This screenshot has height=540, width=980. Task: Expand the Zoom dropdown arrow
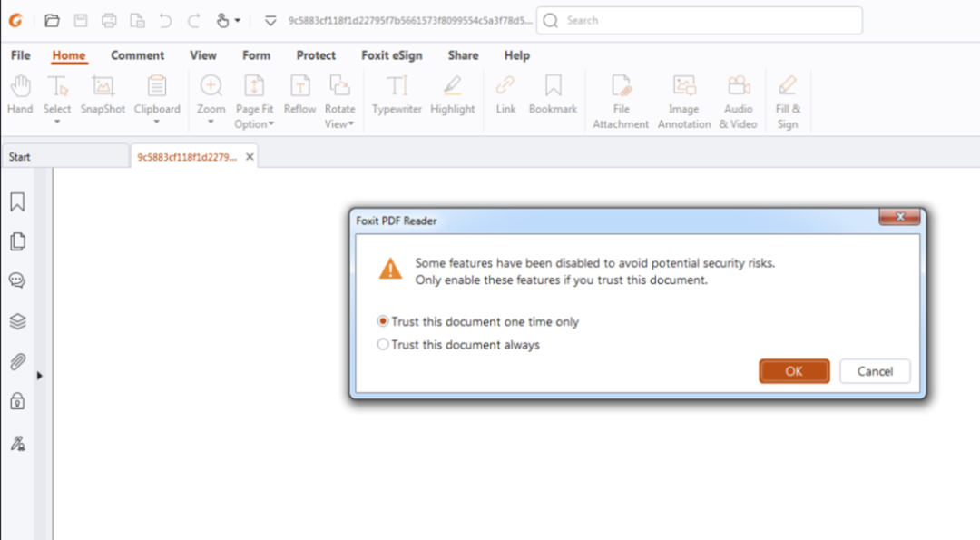coord(211,122)
